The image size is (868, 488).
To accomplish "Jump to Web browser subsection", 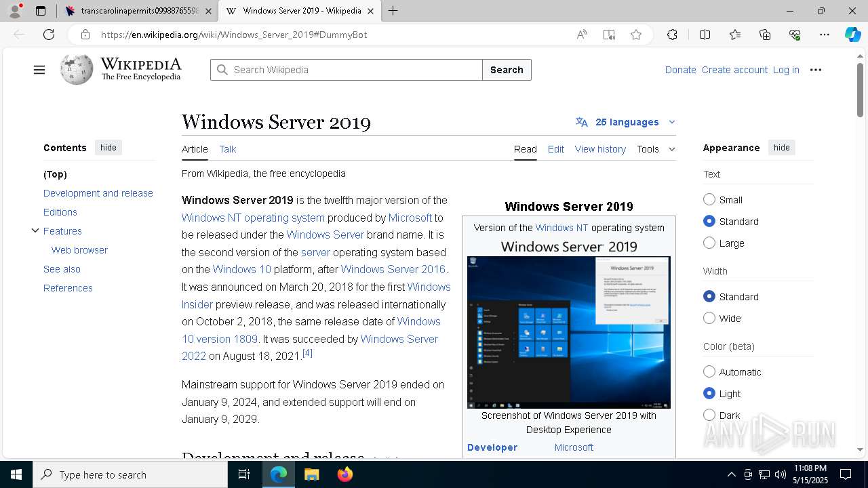I will (x=79, y=250).
